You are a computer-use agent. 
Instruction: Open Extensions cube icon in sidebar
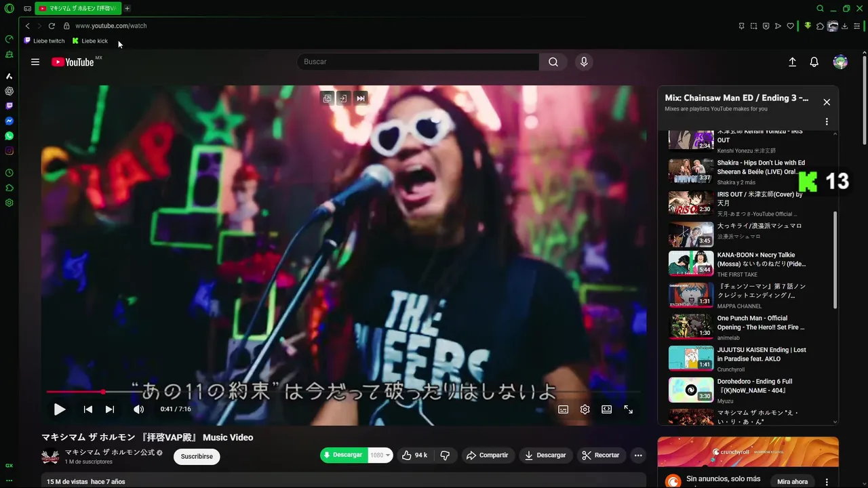(x=9, y=188)
